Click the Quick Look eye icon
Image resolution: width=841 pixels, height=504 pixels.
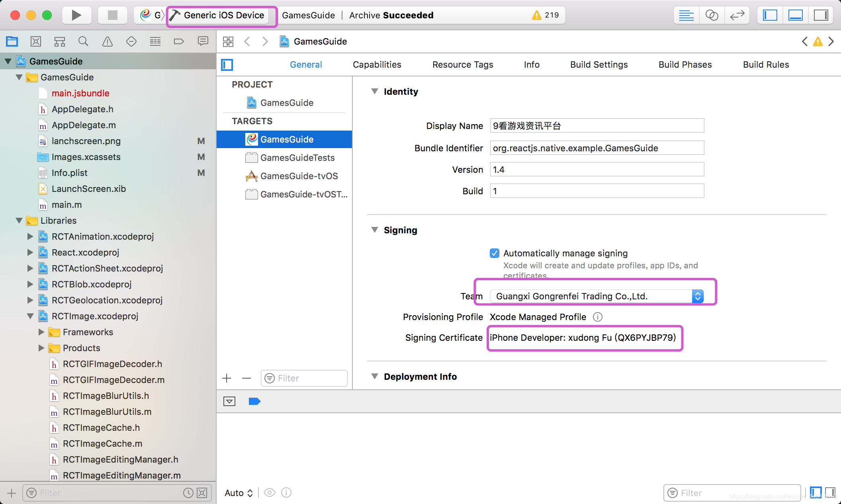[270, 493]
